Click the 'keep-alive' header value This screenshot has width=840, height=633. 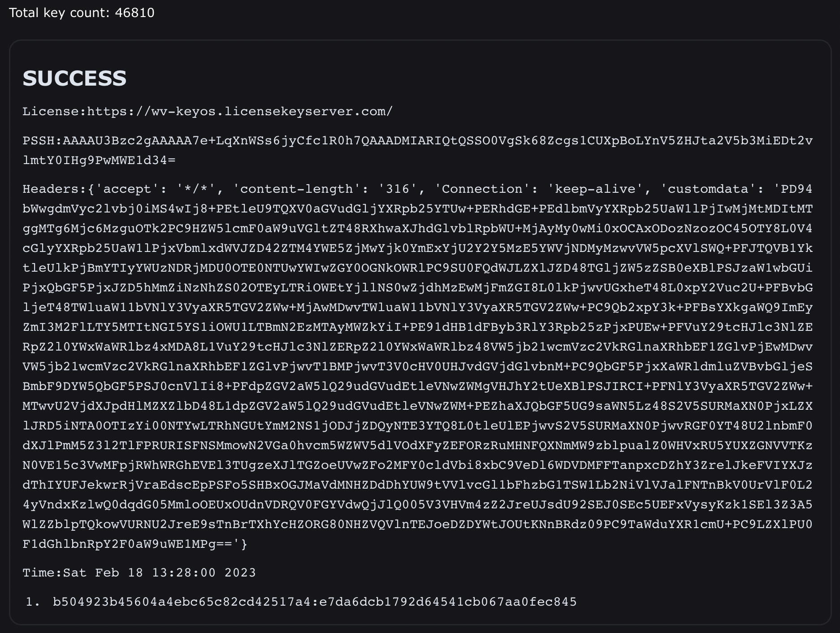(595, 189)
